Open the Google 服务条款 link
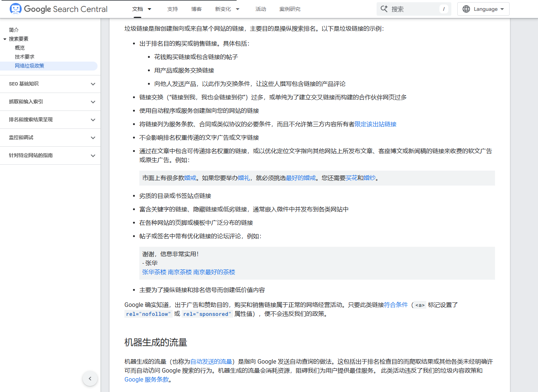This screenshot has width=538, height=392. (147, 380)
